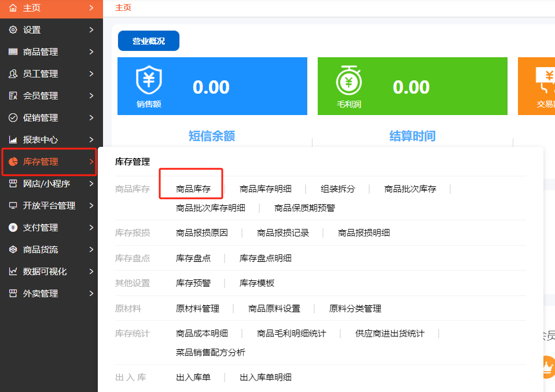
Task: Click the 促销管理 checkmark circle icon
Action: (x=13, y=118)
